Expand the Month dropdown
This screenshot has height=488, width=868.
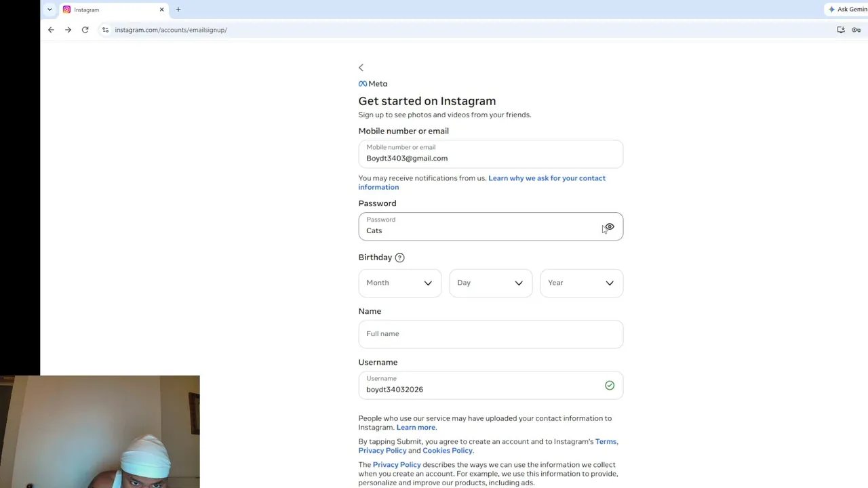[400, 283]
